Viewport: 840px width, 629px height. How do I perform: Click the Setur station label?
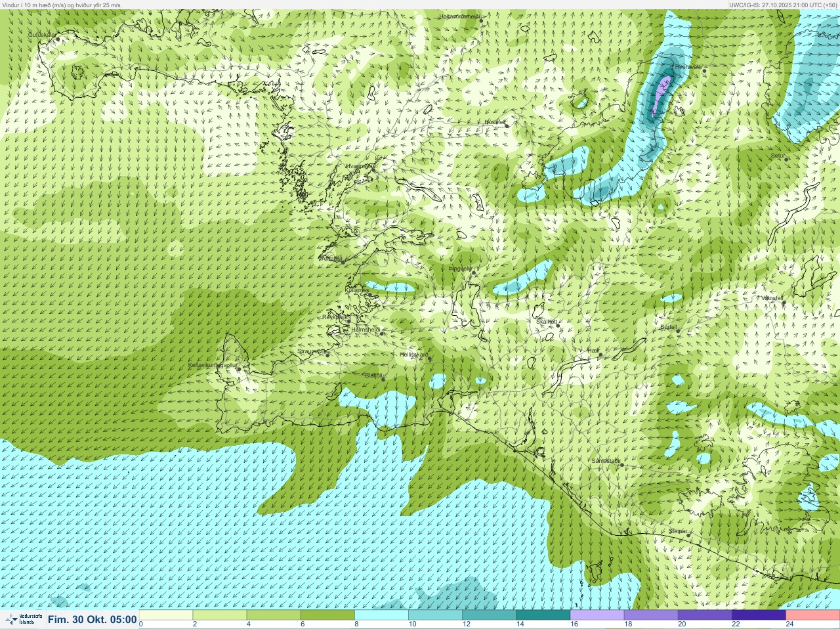click(x=778, y=156)
